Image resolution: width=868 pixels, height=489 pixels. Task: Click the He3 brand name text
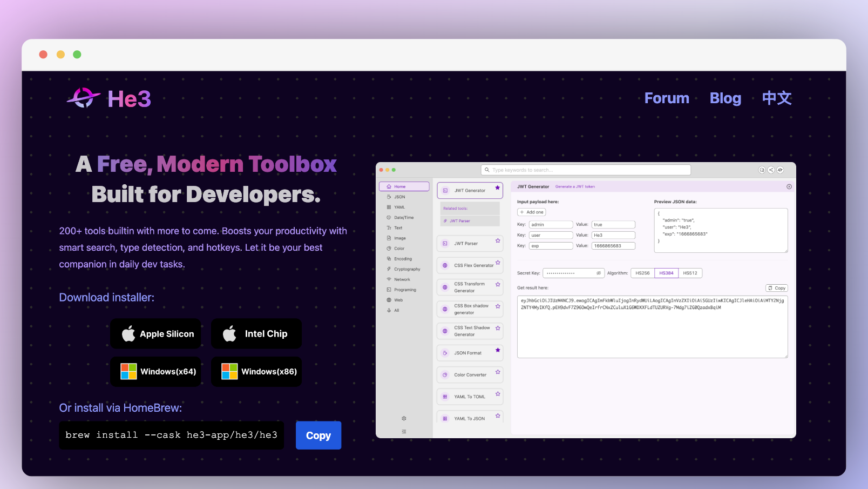(129, 98)
